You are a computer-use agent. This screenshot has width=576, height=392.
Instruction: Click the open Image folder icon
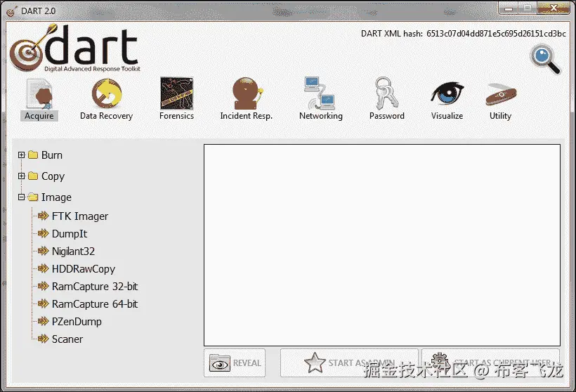click(33, 197)
